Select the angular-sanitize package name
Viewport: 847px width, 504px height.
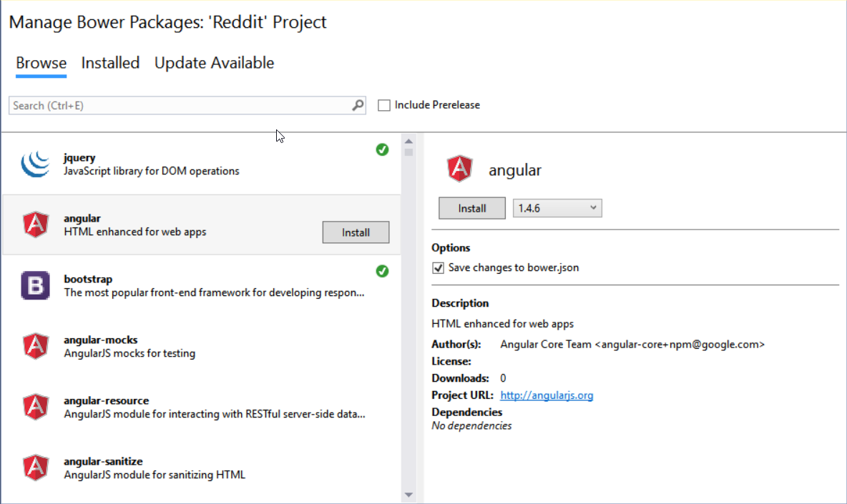tap(103, 461)
